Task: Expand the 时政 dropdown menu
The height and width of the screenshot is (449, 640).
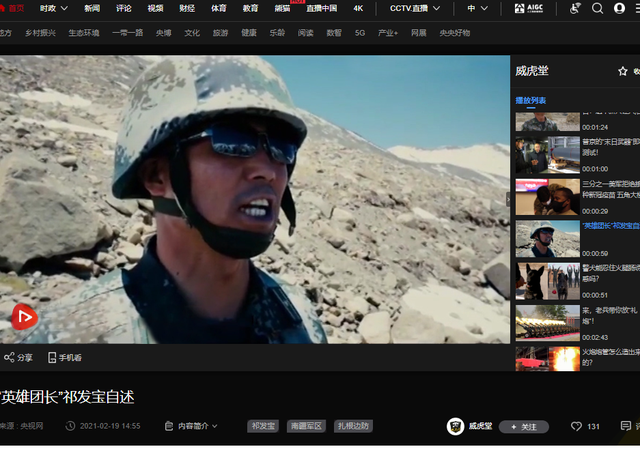Action: click(x=53, y=8)
